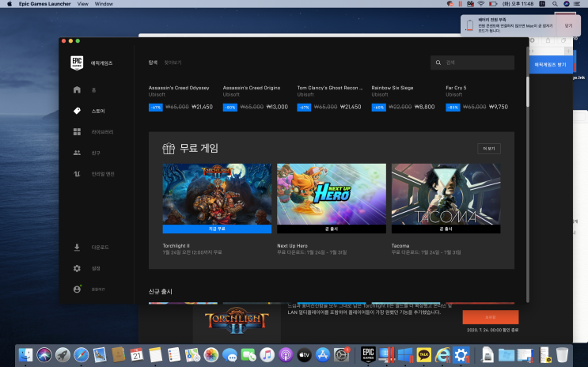
Task: Dismiss the battery notification with 닫기
Action: (568, 25)
